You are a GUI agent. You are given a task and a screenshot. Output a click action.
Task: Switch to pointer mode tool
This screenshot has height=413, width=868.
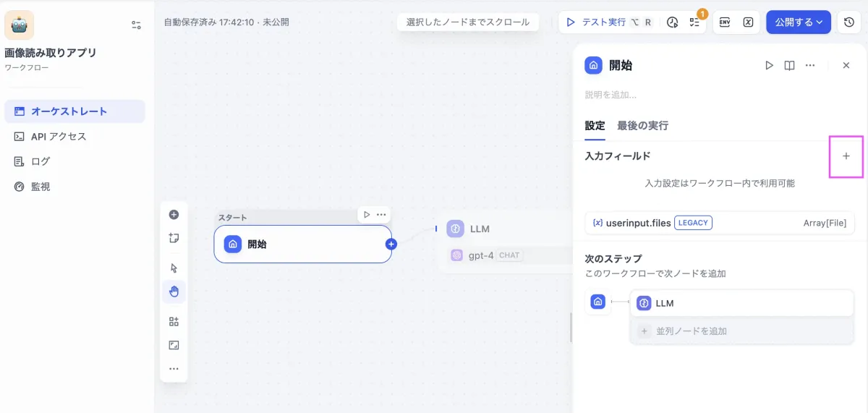[174, 268]
